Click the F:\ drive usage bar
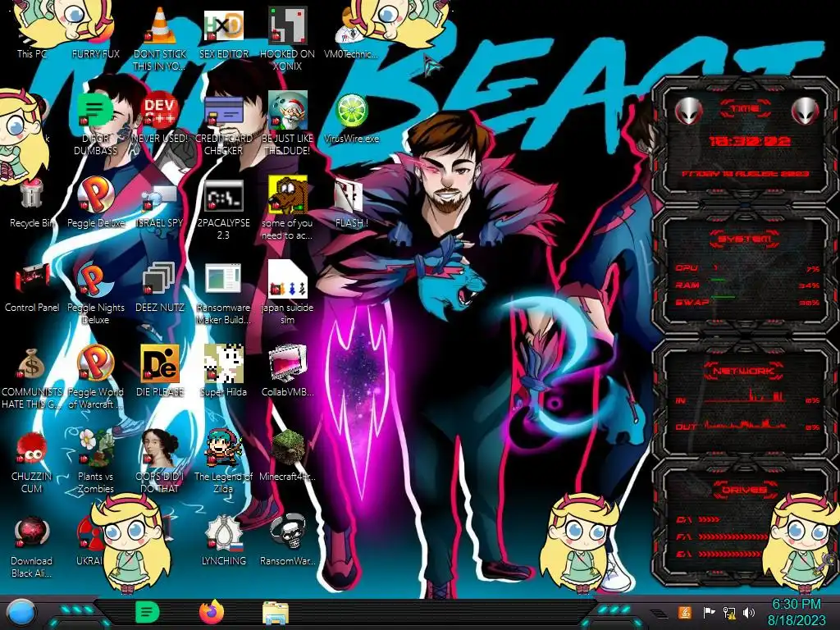840x630 pixels. pyautogui.click(x=731, y=536)
